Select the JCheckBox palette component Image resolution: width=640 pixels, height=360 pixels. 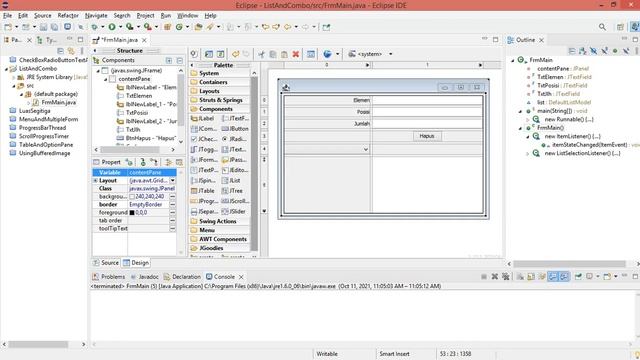(x=204, y=139)
